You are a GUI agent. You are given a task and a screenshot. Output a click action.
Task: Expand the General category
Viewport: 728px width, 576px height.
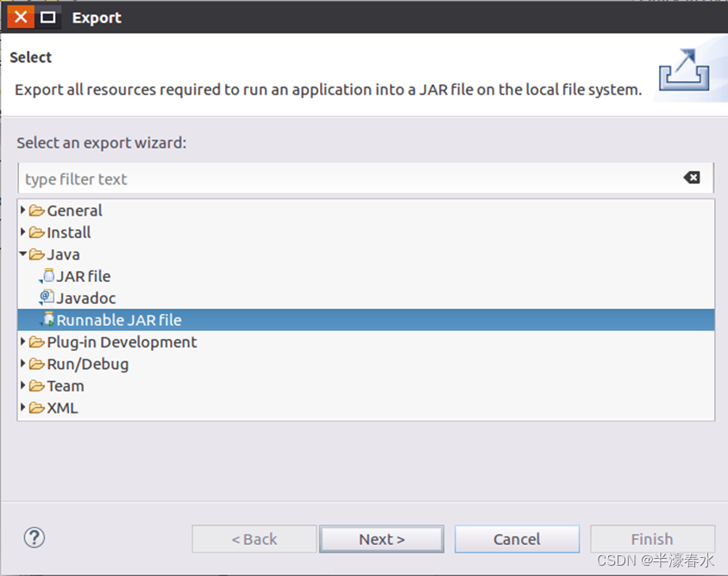coord(23,210)
